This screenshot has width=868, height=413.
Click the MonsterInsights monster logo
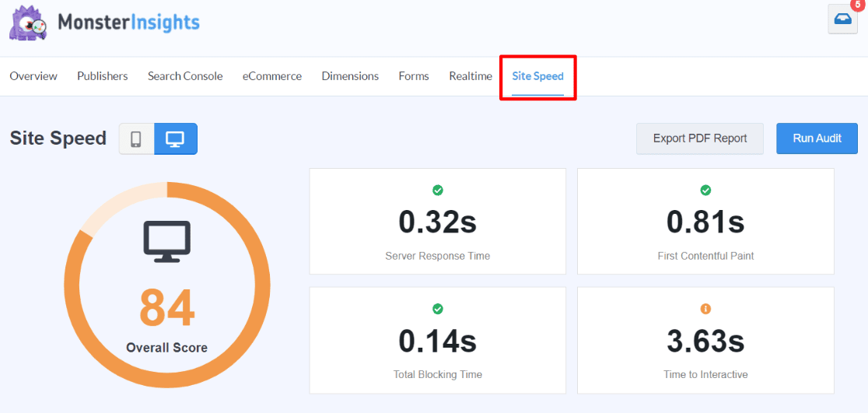(28, 25)
